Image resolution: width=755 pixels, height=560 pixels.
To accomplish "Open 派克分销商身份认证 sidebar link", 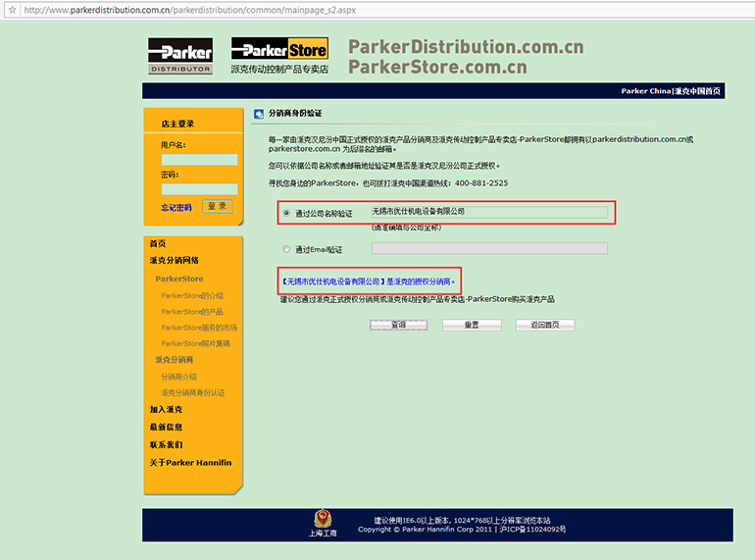I will (x=192, y=392).
